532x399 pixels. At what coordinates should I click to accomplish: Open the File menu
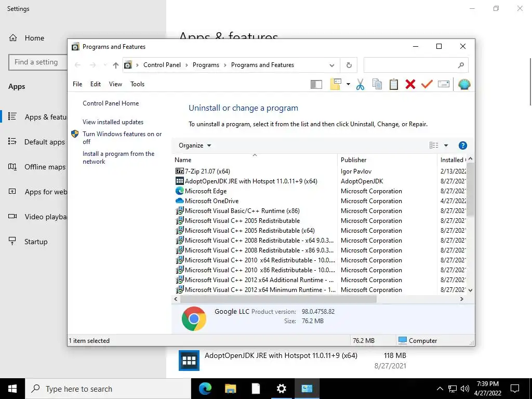click(77, 84)
